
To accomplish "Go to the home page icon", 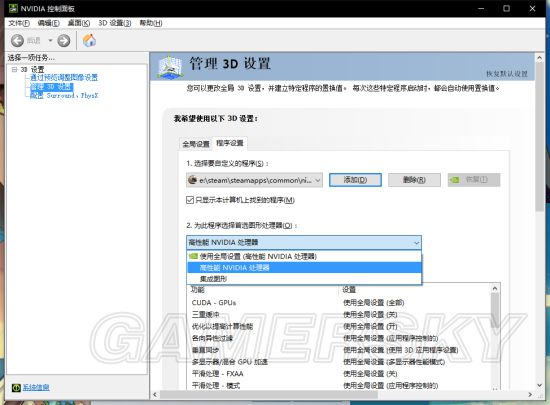I will [89, 40].
